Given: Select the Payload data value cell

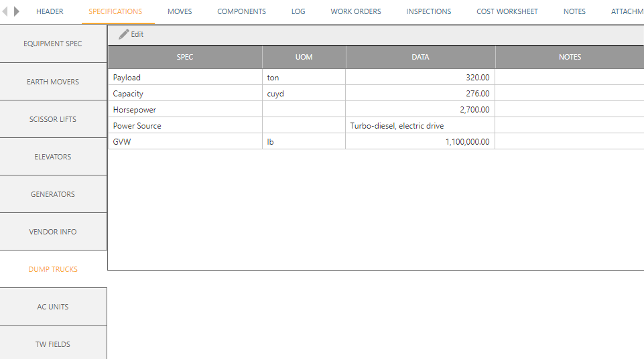Looking at the screenshot, I should pos(420,78).
